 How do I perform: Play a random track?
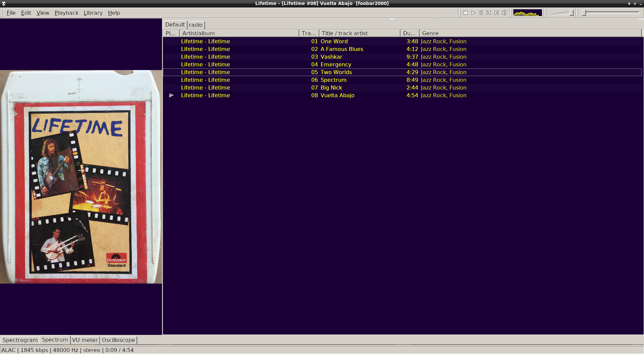tap(504, 13)
